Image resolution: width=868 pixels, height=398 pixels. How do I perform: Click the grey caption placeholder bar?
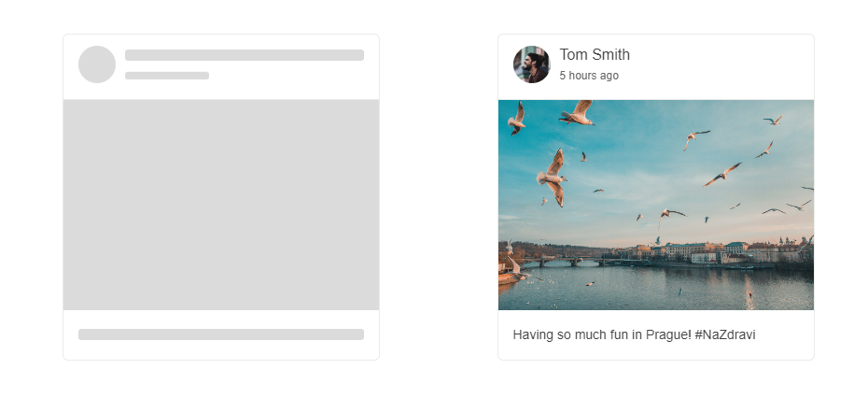(221, 334)
